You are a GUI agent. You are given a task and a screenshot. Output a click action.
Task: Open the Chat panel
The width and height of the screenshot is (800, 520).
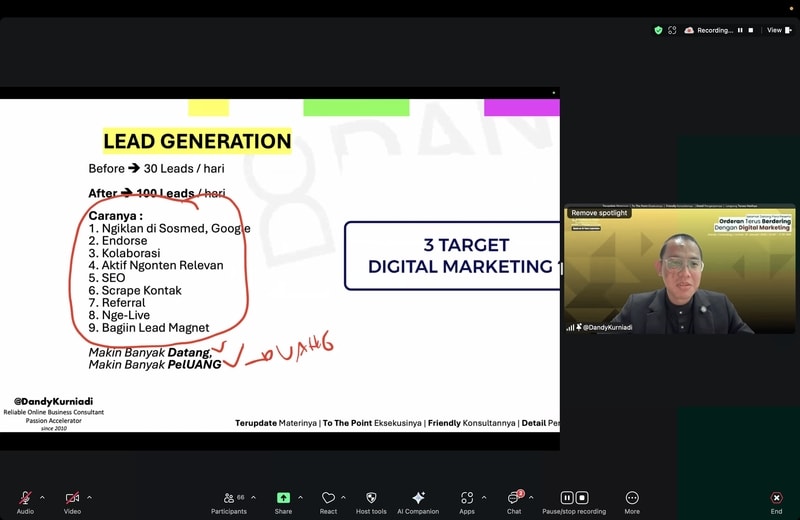(514, 498)
